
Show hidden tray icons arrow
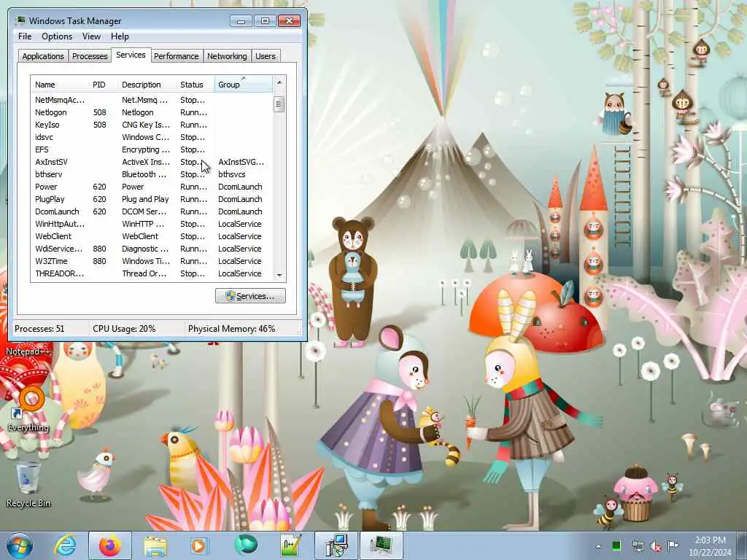coord(598,546)
